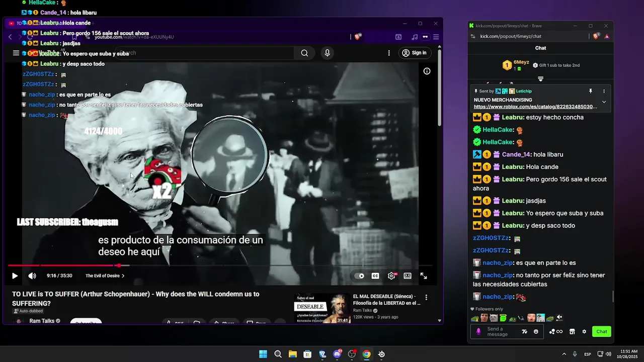
Task: Open File Explorer from taskbar
Action: coord(292,354)
